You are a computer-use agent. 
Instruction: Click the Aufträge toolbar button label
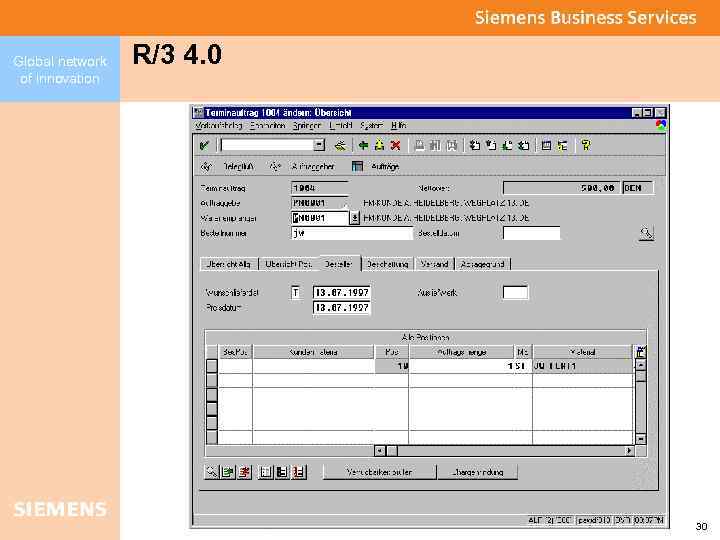click(385, 166)
